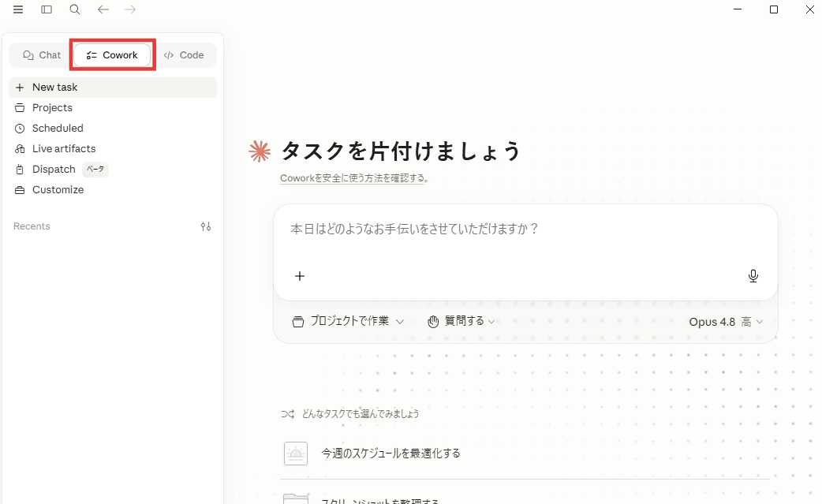Click the ベータ badge next to Dispatch

95,170
